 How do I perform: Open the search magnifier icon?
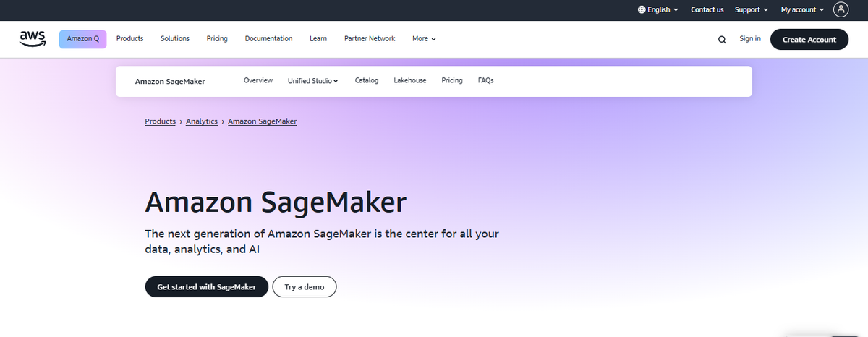coord(722,40)
